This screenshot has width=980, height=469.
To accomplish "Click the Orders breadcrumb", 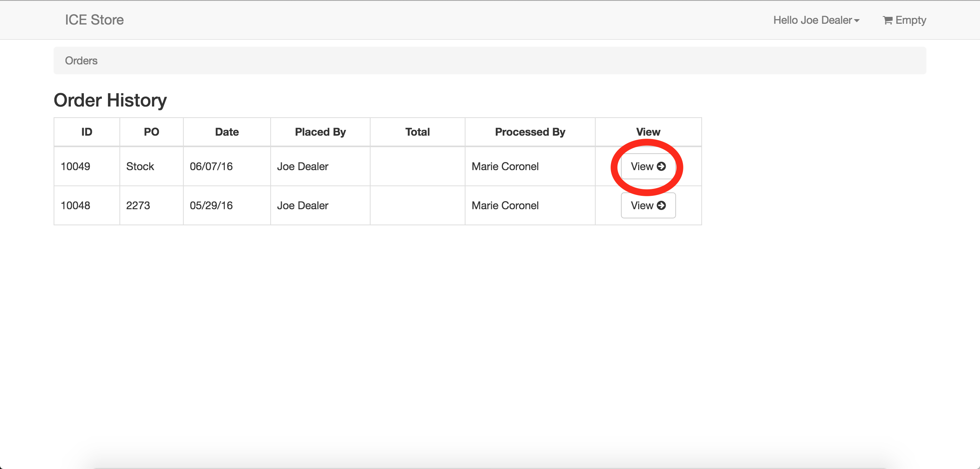I will click(x=81, y=61).
